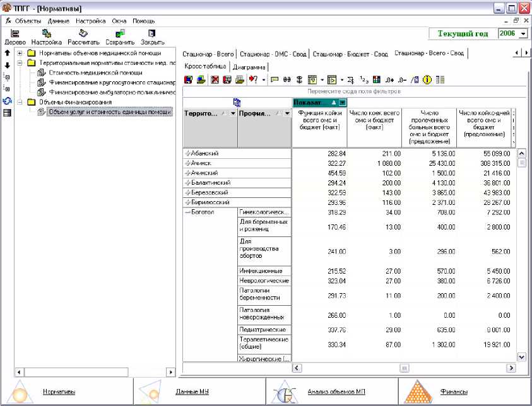The width and height of the screenshot is (532, 406).
Task: Open the Текущий год year dropdown
Action: (523, 33)
